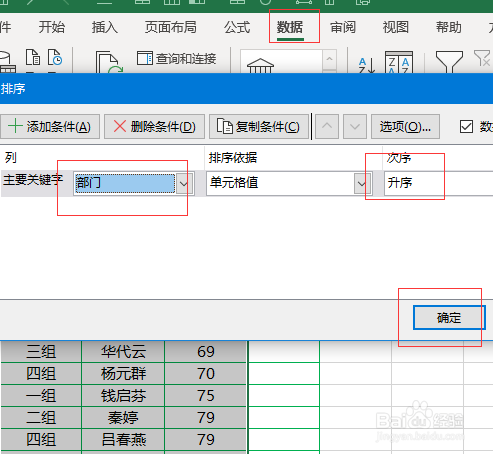The image size is (493, 454).
Task: Select the 四组 cell beside 杨元群
Action: pos(41,374)
